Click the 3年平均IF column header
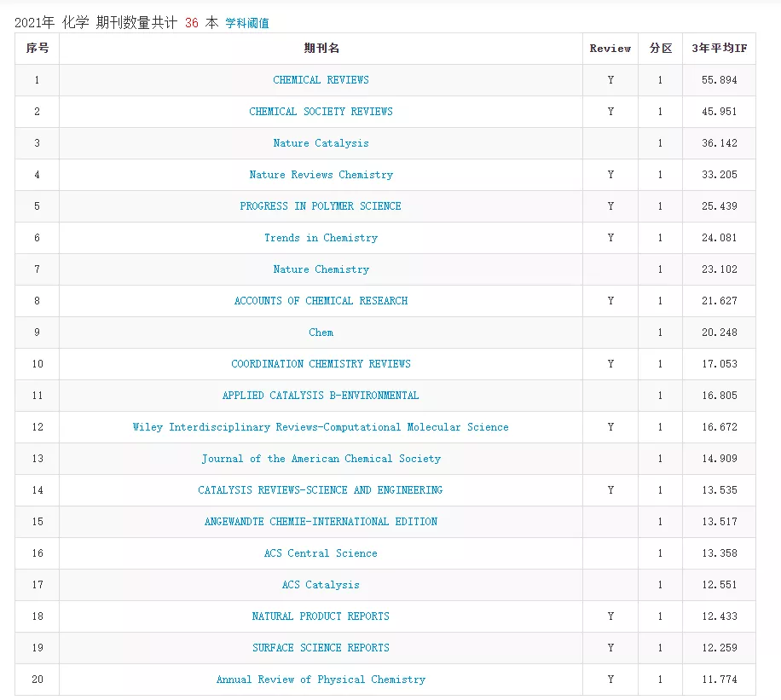This screenshot has height=700, width=781. click(x=719, y=49)
